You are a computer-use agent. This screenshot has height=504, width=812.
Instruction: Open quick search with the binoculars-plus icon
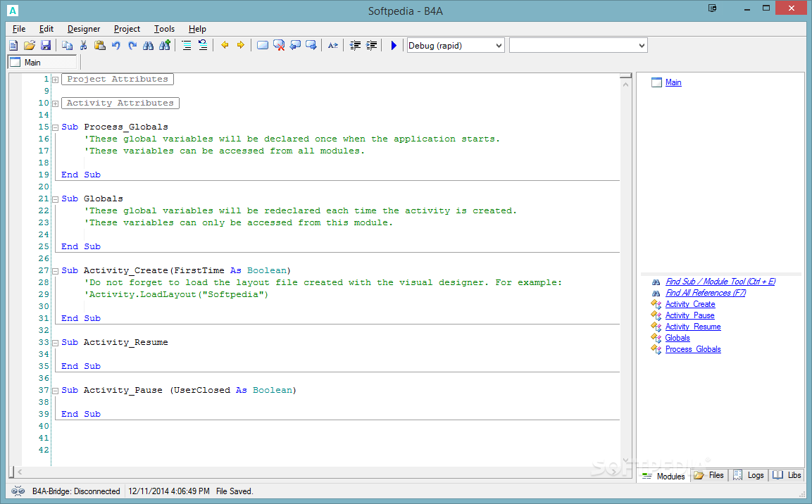[165, 46]
